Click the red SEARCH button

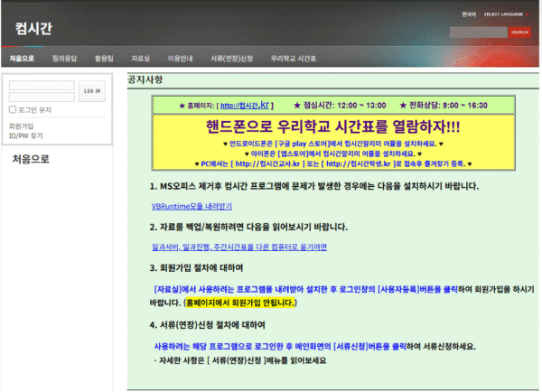(x=519, y=33)
